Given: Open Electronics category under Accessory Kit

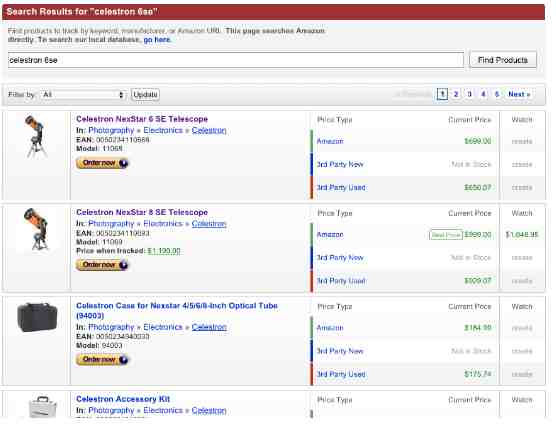Looking at the screenshot, I should tap(163, 410).
